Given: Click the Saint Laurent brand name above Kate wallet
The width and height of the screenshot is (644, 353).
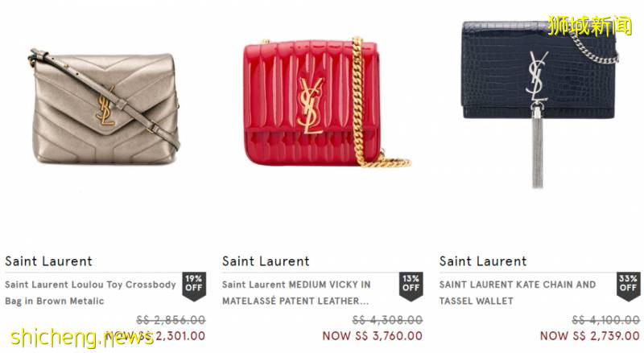Looking at the screenshot, I should click(x=483, y=261).
